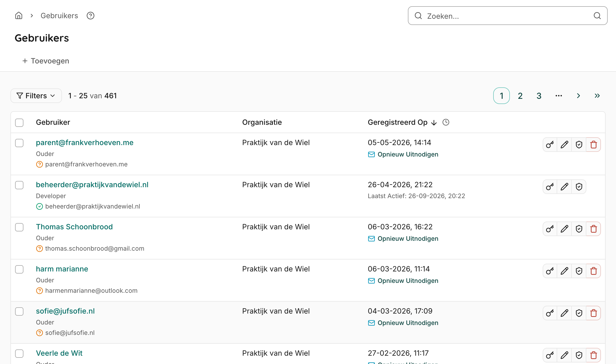Click the key icon for parent@frankverhoeven.me

pos(550,145)
